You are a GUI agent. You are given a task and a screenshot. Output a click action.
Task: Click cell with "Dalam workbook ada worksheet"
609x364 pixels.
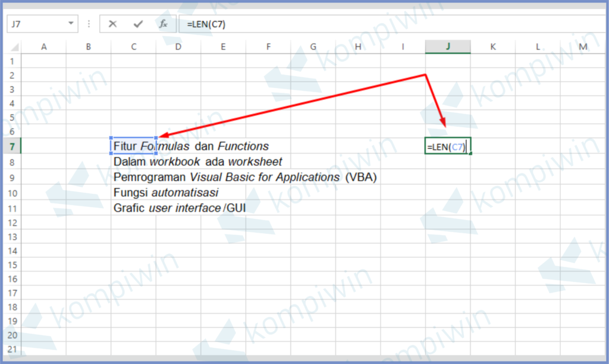click(133, 162)
